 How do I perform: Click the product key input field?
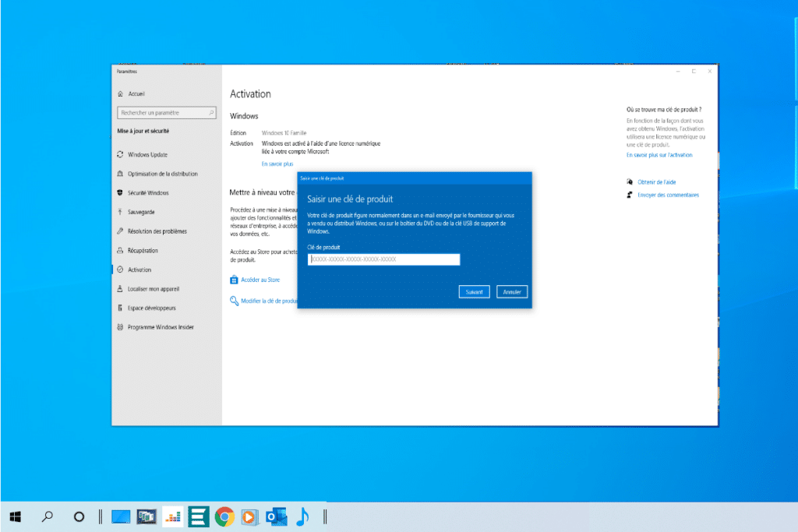(385, 259)
